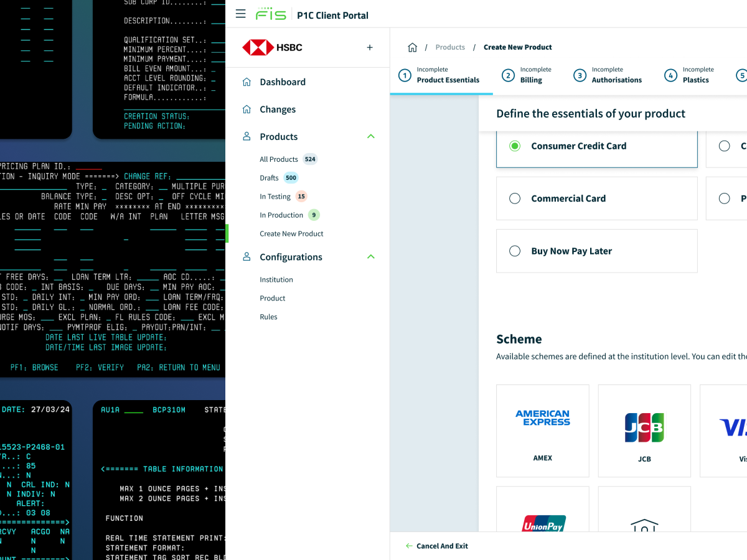The width and height of the screenshot is (747, 560).
Task: Open the Product Essentials step tab
Action: (x=441, y=75)
